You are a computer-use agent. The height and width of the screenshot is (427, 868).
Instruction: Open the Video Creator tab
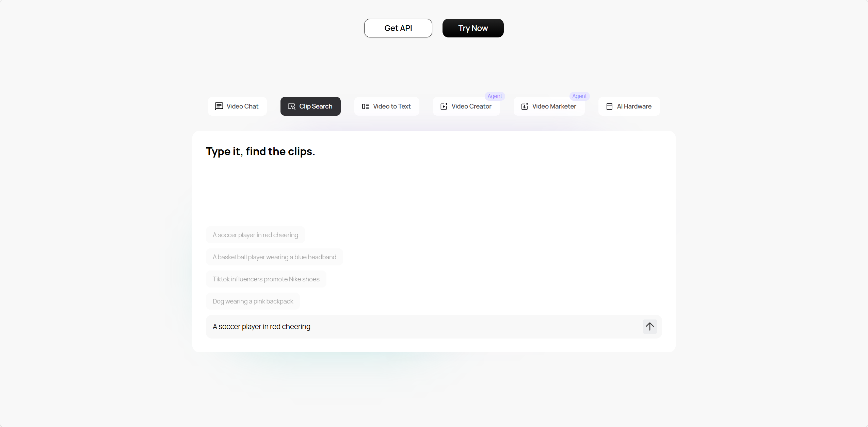point(466,106)
